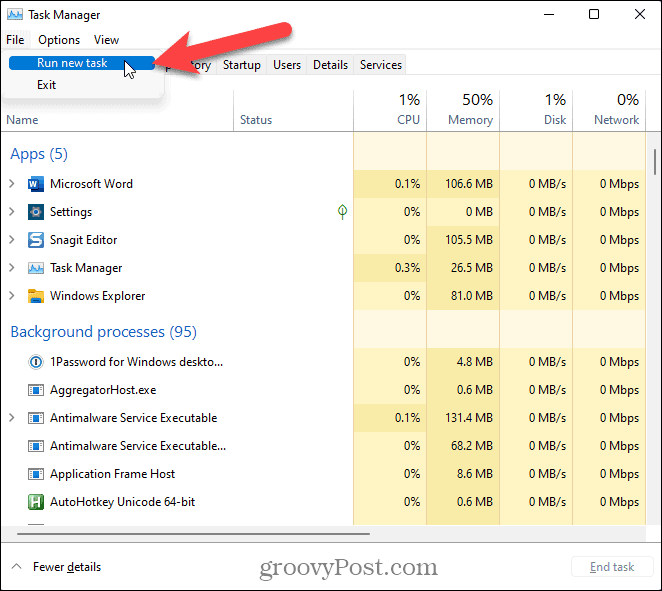This screenshot has width=662, height=591.
Task: Select the Apps (5) group heading
Action: click(x=39, y=154)
